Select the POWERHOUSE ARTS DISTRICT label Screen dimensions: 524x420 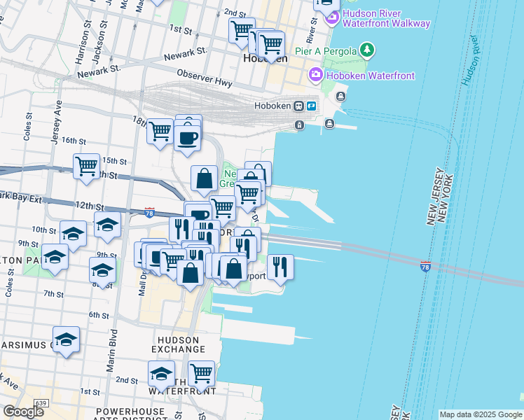(130, 414)
